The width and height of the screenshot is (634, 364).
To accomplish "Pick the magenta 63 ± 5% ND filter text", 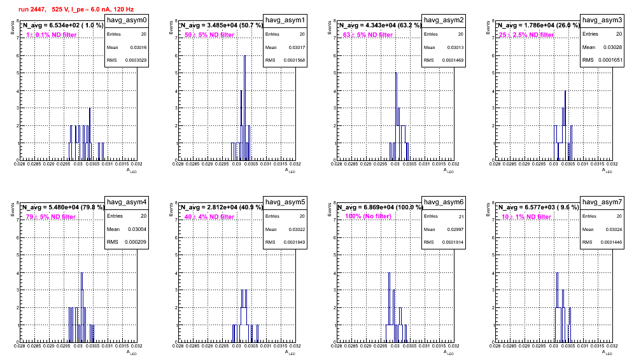I will pos(368,35).
